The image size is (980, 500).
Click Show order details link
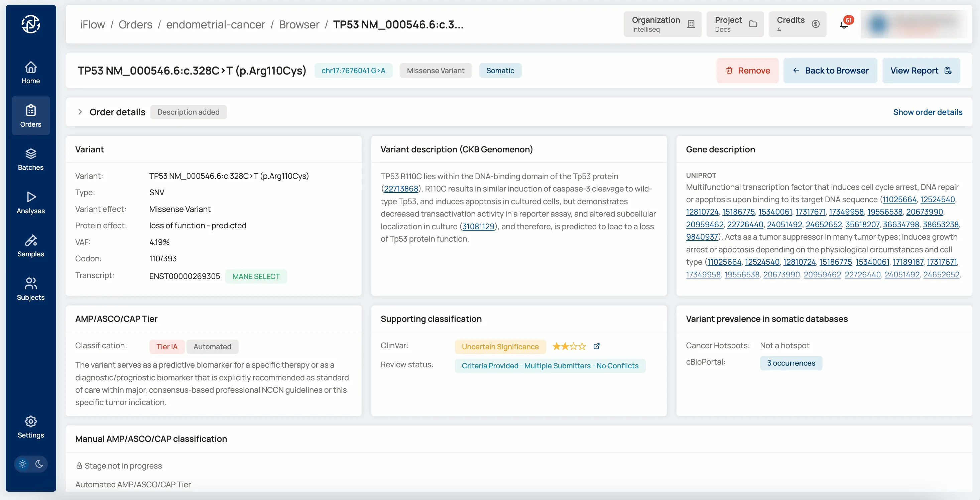click(x=928, y=112)
